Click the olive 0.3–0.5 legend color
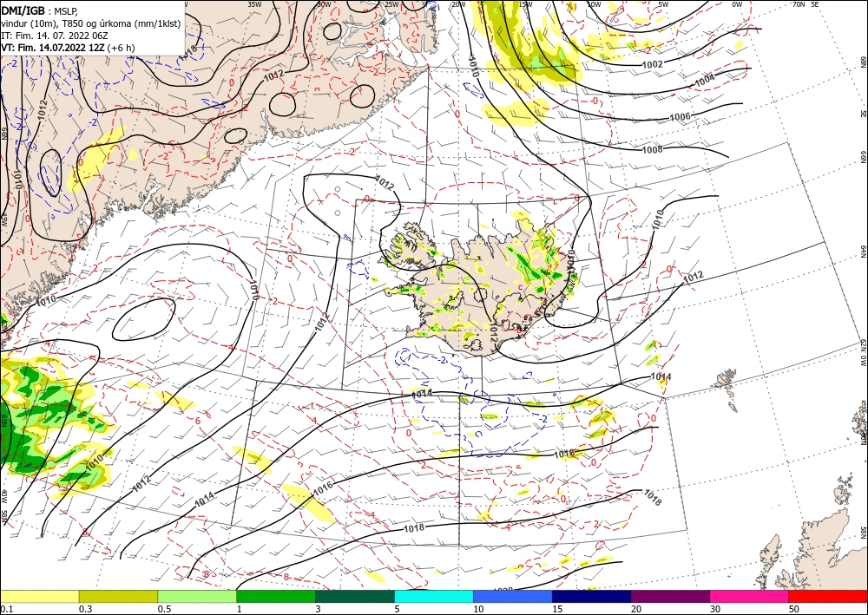 [118, 596]
